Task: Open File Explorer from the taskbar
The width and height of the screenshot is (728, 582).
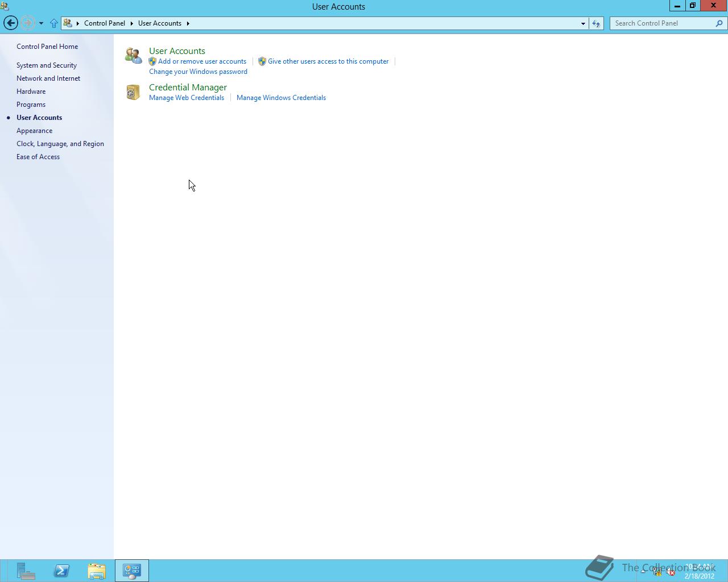Action: [97, 571]
